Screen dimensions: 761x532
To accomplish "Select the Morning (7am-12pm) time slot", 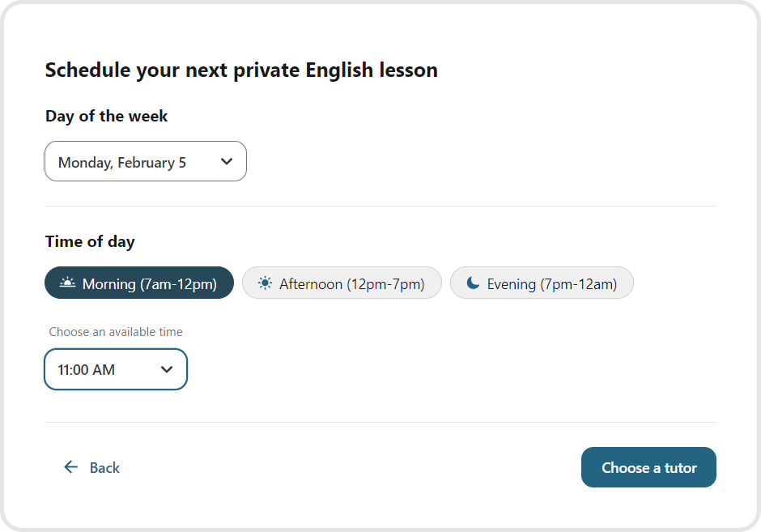I will tap(139, 283).
